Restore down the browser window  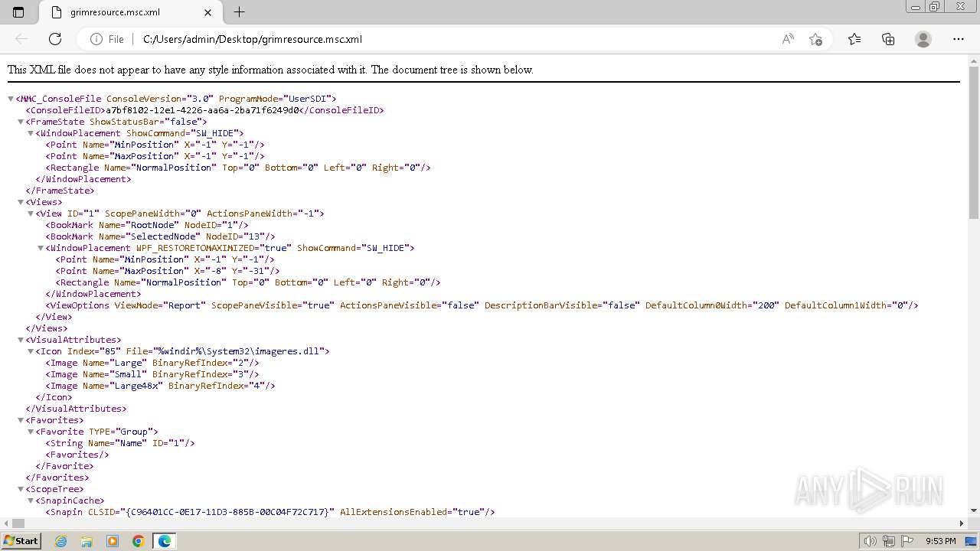[935, 6]
